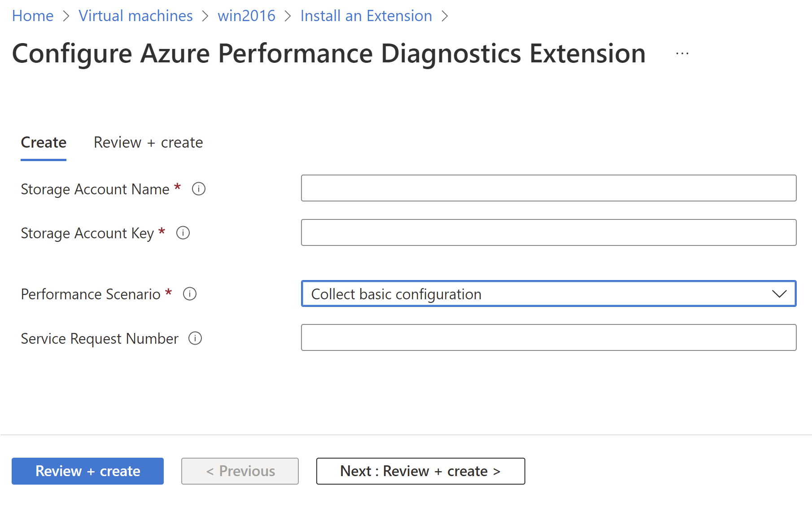Focus the Storage Account Name input field
Image resolution: width=812 pixels, height=512 pixels.
[x=549, y=188]
